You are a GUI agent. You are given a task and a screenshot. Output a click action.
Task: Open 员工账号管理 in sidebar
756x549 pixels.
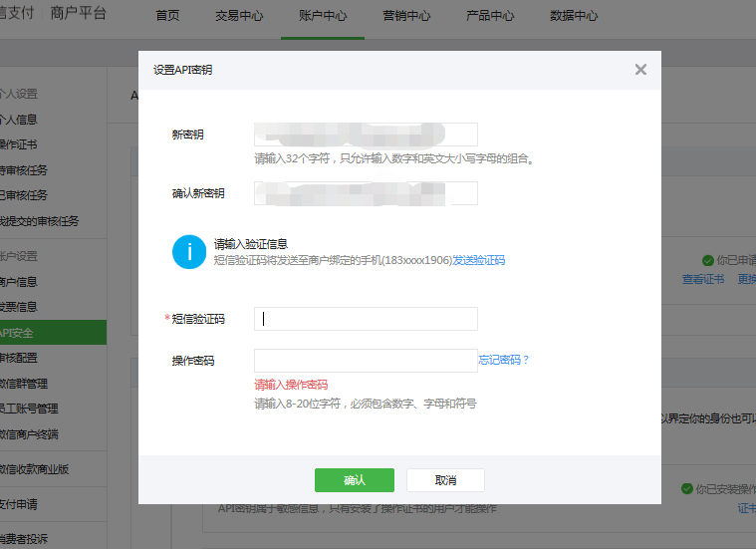[29, 409]
